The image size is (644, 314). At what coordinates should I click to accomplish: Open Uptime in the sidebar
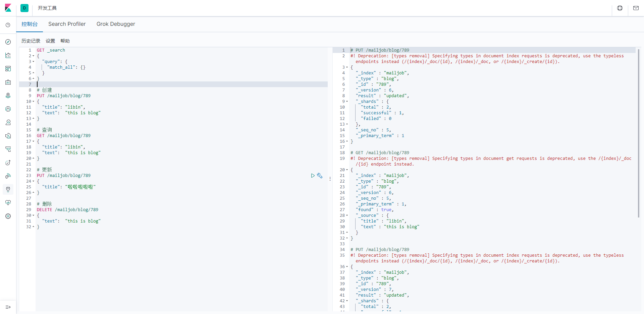tap(8, 163)
